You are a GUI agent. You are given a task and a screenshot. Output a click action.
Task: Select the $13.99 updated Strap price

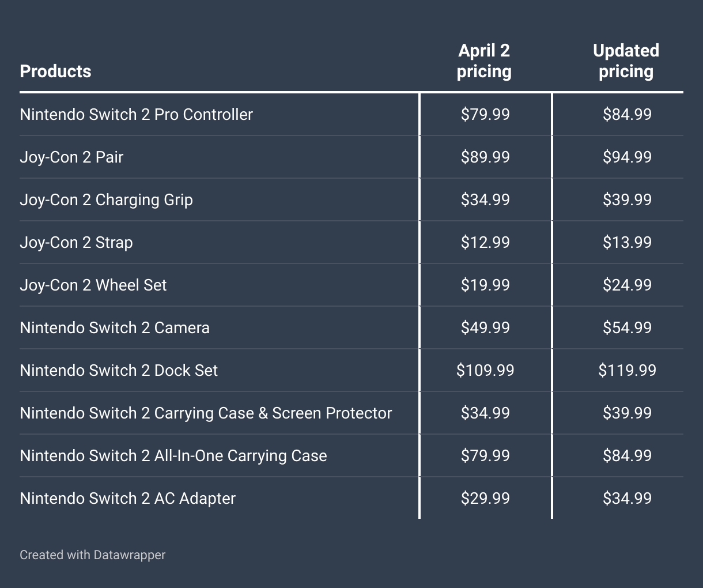(x=627, y=242)
